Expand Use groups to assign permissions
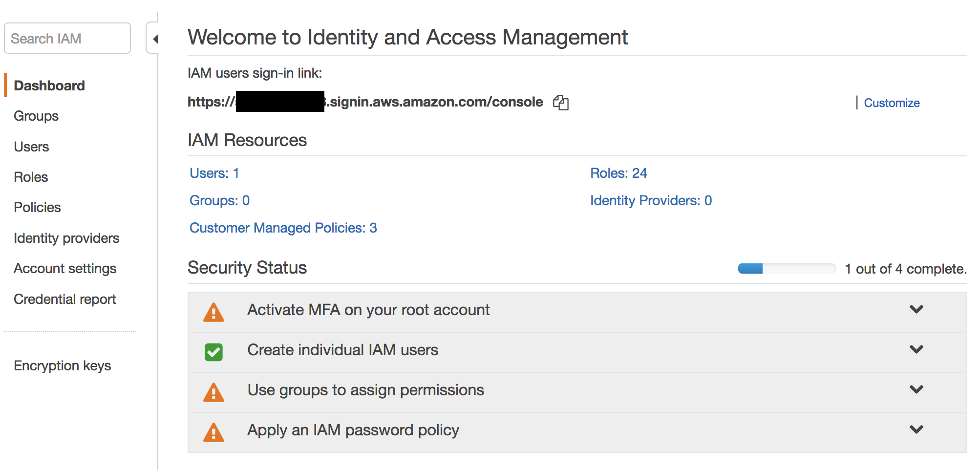Screen dimensions: 980x470 coord(916,389)
